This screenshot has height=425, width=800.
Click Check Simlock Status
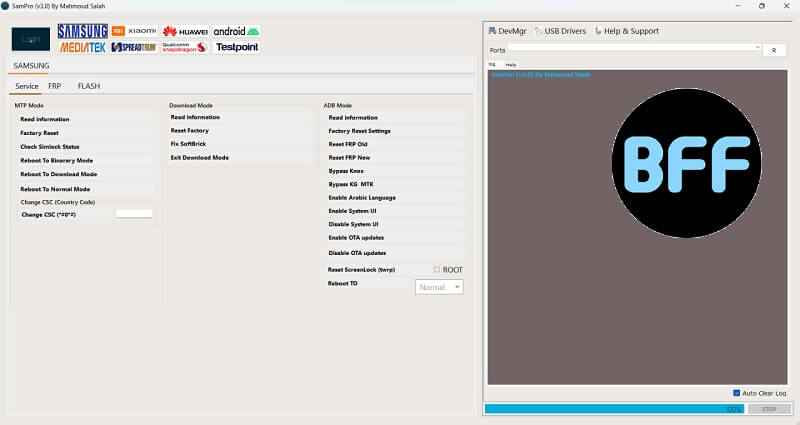click(x=85, y=146)
